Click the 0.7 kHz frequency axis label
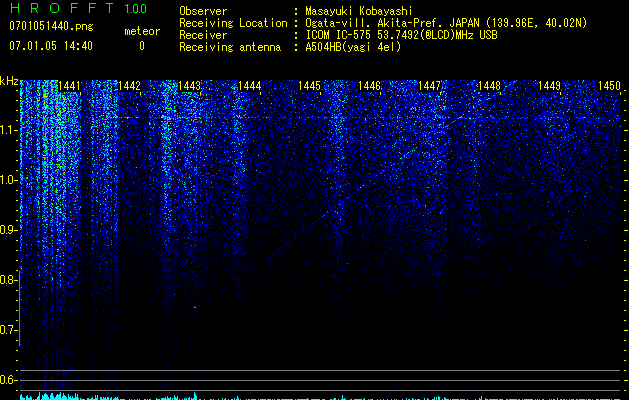Viewport: 629px width, 400px height. (7, 330)
